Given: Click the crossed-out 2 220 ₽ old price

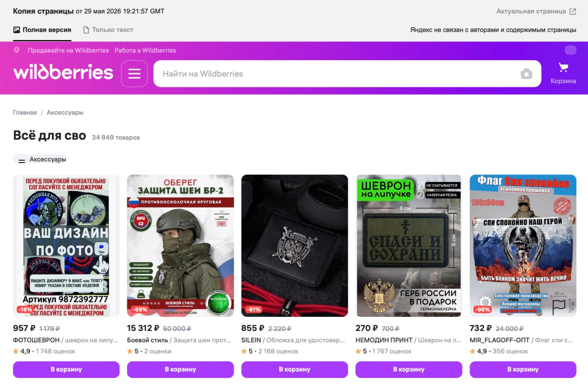Looking at the screenshot, I should tap(280, 329).
